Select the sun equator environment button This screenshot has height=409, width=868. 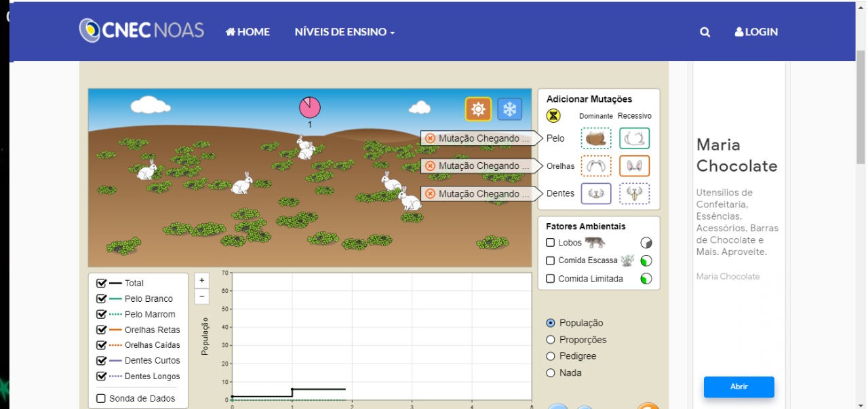pyautogui.click(x=478, y=109)
